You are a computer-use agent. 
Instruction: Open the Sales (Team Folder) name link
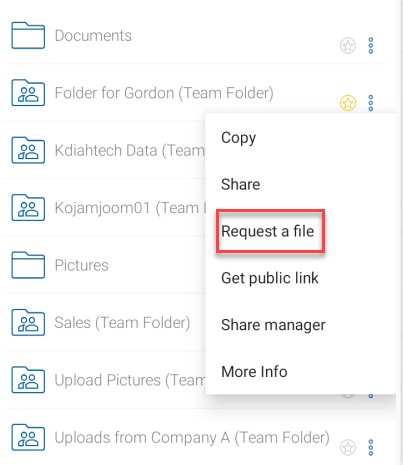pos(122,323)
